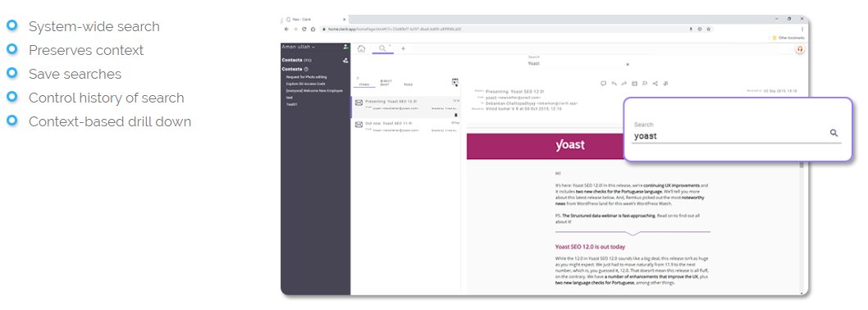Click the email body vertical scrollbar
Viewport: 868px width, 310px height.
[x=801, y=227]
